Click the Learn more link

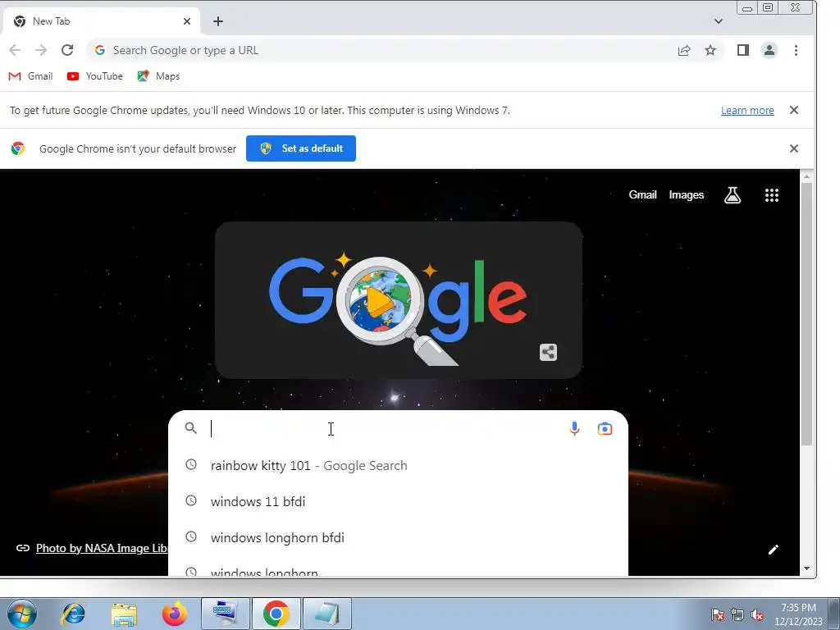(x=747, y=111)
